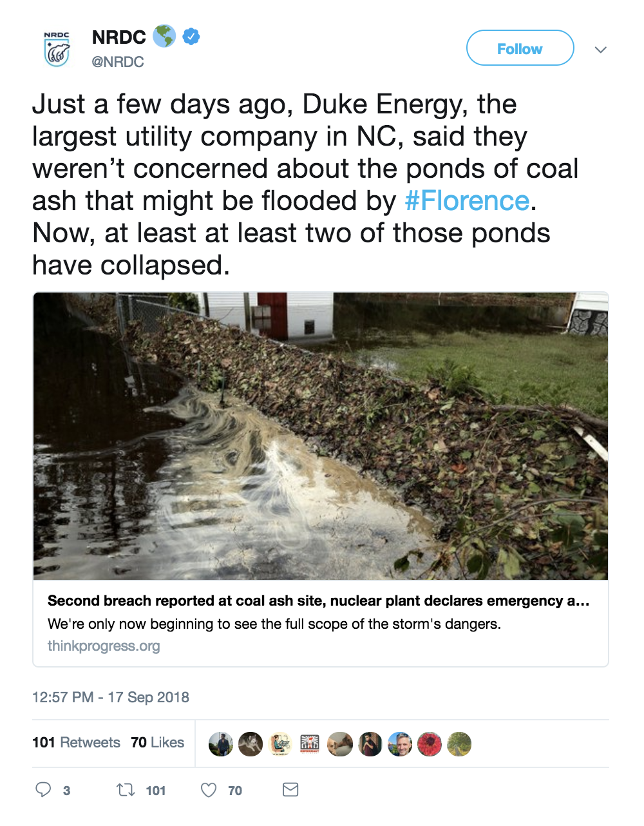This screenshot has height=826, width=644.
Task: Click the blue verified badge
Action: (191, 37)
